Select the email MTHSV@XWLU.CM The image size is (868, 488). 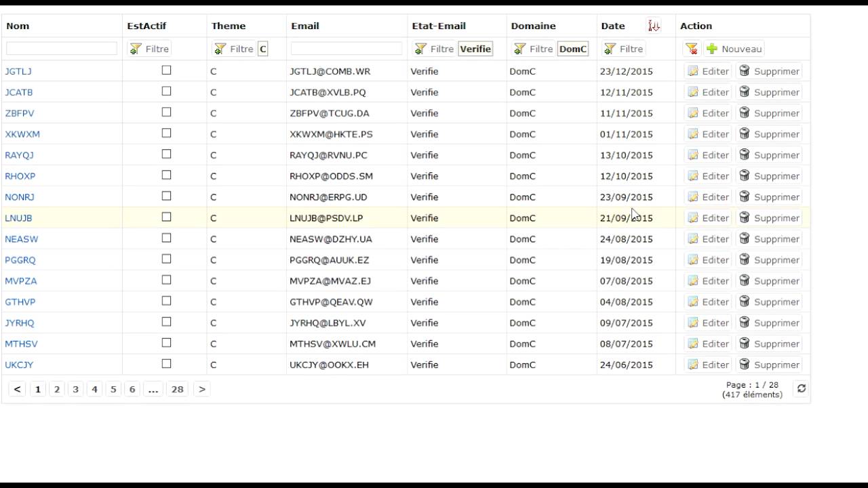pyautogui.click(x=332, y=344)
